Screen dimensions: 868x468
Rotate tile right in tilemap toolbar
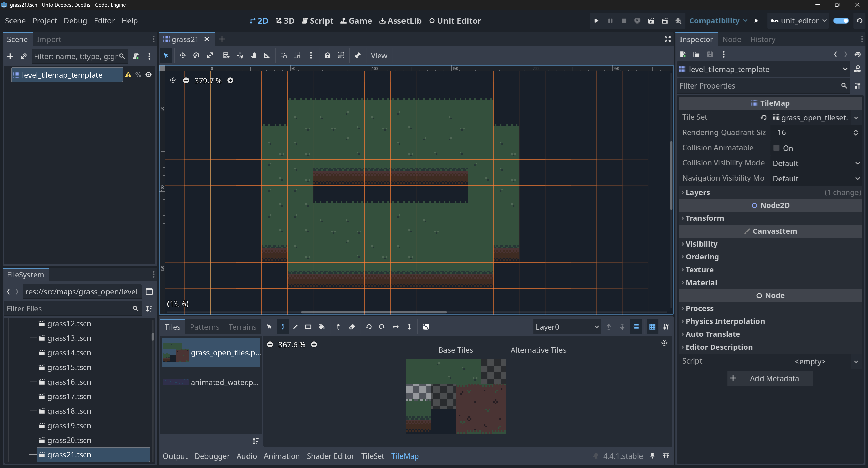(382, 327)
